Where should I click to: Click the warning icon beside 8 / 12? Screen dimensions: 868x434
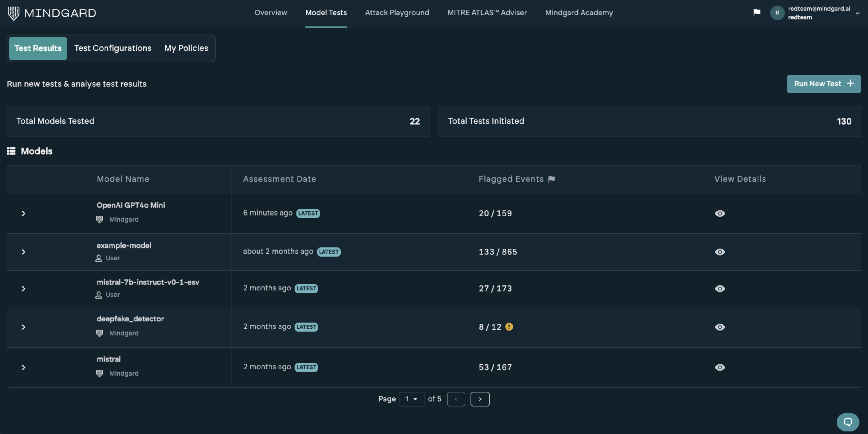click(509, 327)
